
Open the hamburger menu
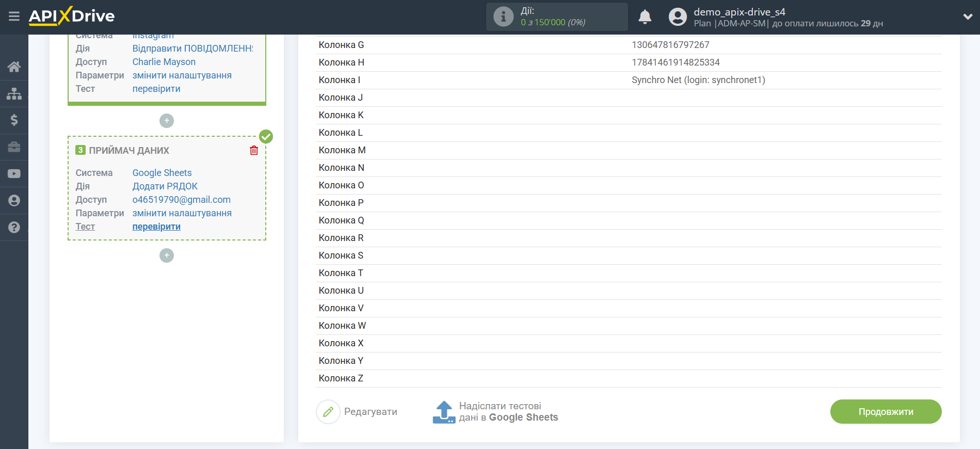(14, 17)
